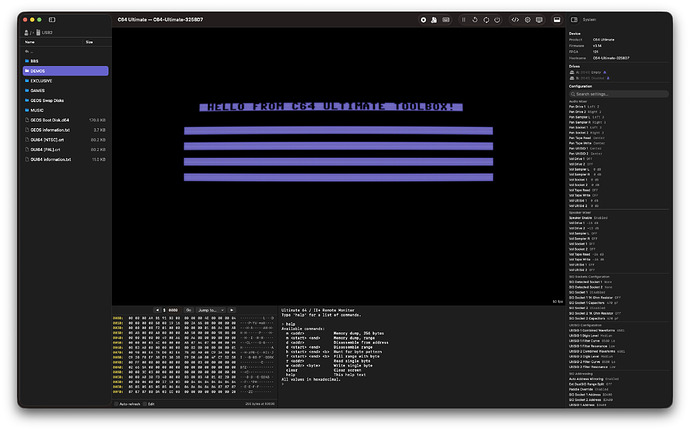Click drive A icon in Drives section
Image resolution: width=690 pixels, height=430 pixels.
pos(572,73)
